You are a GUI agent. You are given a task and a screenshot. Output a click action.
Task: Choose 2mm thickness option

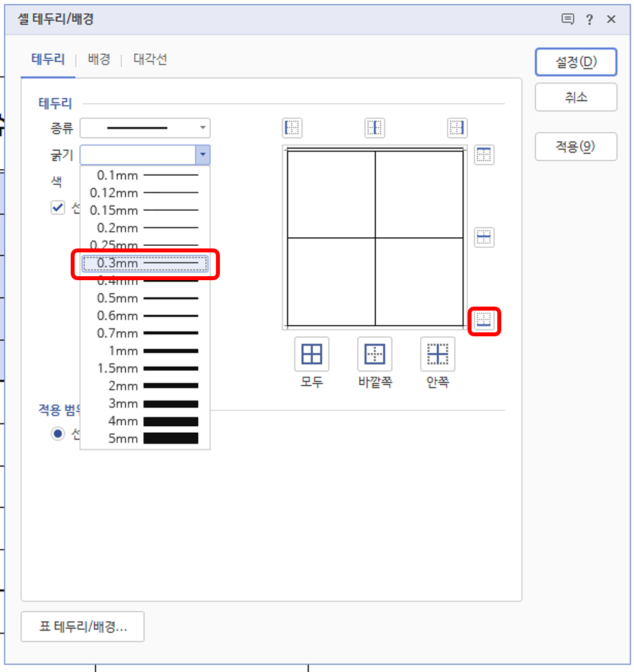pyautogui.click(x=145, y=386)
